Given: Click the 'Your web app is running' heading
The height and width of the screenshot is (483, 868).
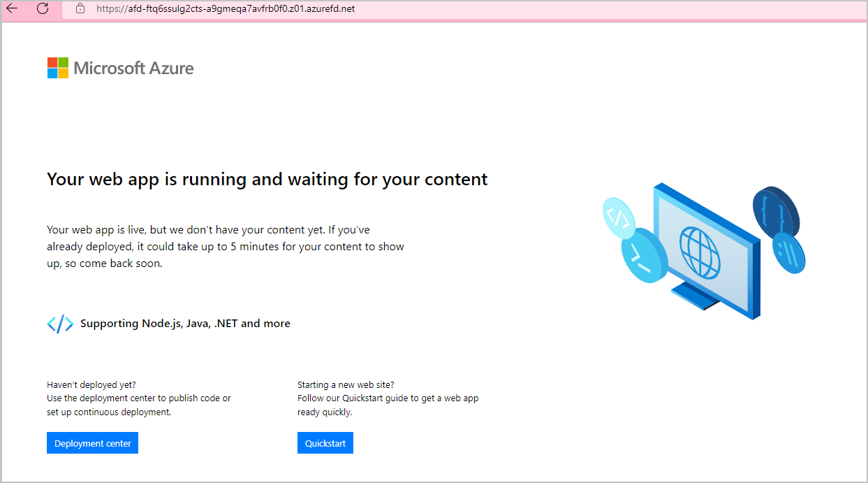Looking at the screenshot, I should pyautogui.click(x=267, y=179).
